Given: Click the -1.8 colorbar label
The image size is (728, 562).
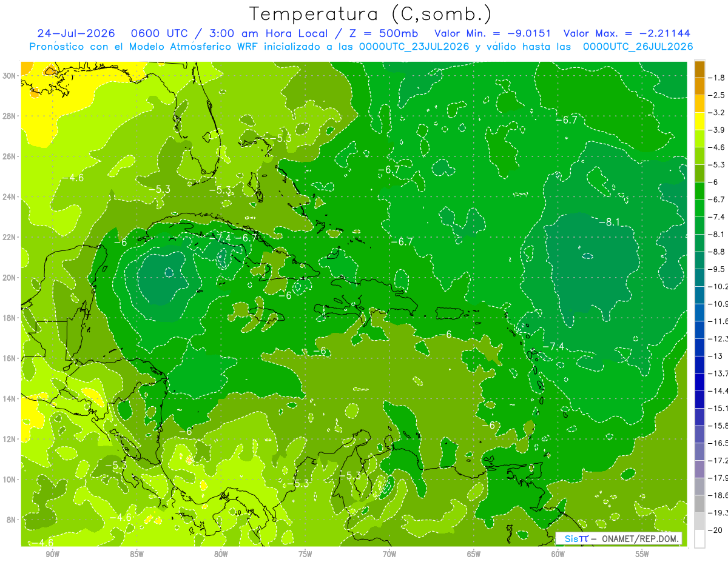Looking at the screenshot, I should pyautogui.click(x=717, y=78).
